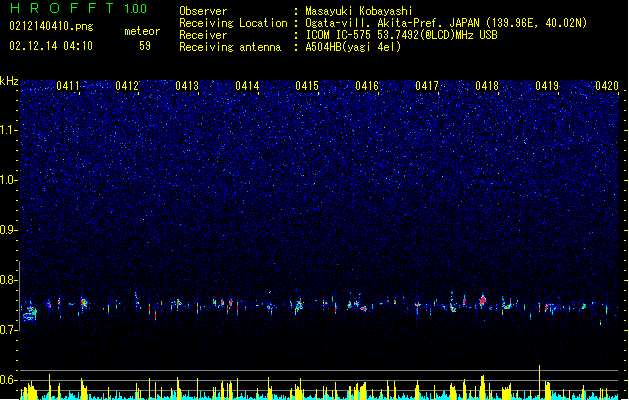Click the looped meteor echo before 0411
This screenshot has height=400, width=629.
coord(30,313)
